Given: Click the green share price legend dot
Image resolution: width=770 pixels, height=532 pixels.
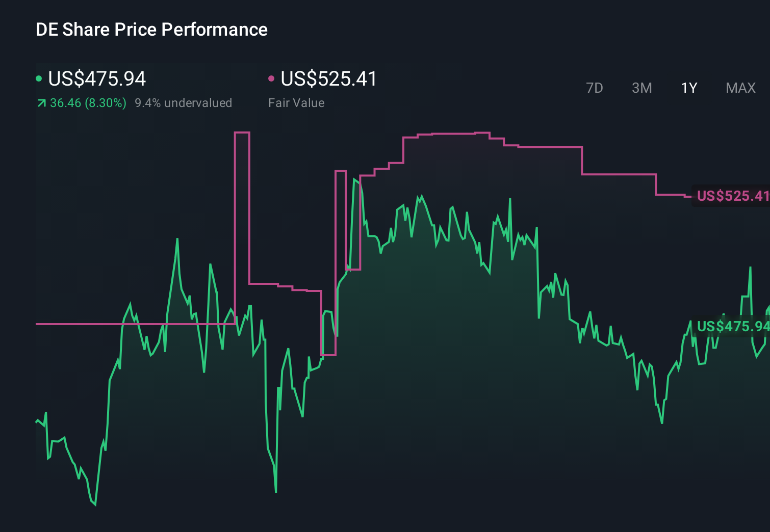Looking at the screenshot, I should point(39,77).
